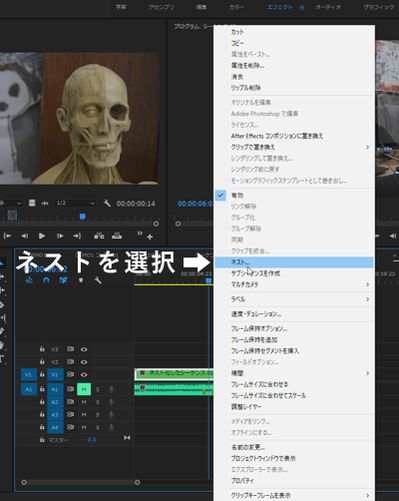Solo audio track A1
This screenshot has width=399, height=501.
(98, 389)
